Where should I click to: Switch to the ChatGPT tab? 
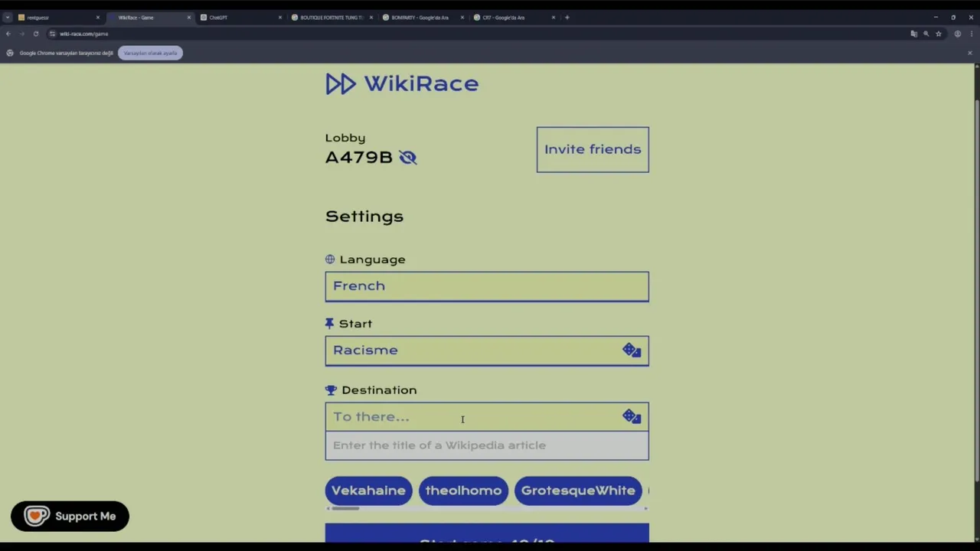[240, 18]
